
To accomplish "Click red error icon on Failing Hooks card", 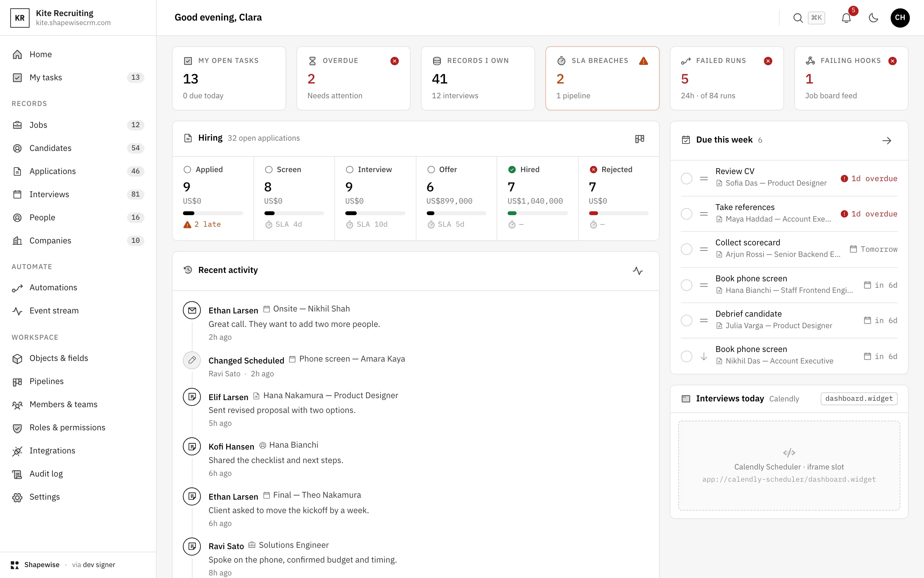I will [x=892, y=61].
